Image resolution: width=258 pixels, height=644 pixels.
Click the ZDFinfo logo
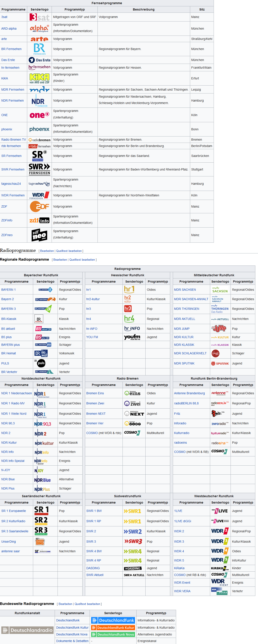pos(40,220)
